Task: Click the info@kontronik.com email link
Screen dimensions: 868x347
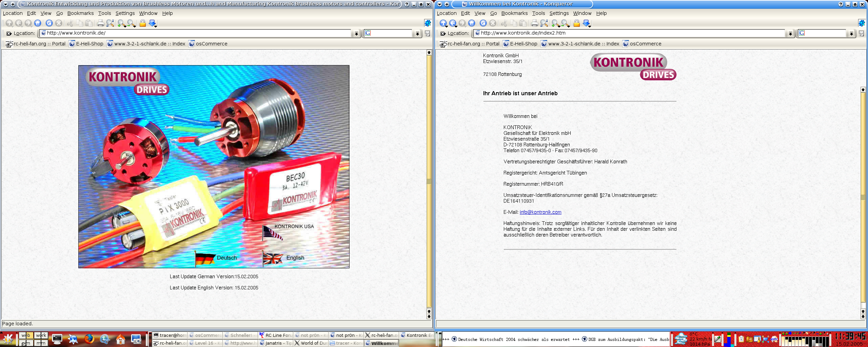Action: pyautogui.click(x=540, y=212)
